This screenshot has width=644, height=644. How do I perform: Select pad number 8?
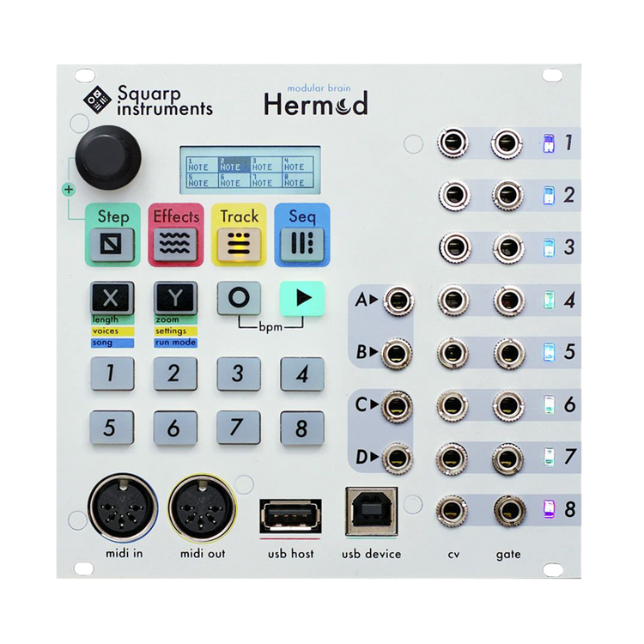[x=302, y=428]
